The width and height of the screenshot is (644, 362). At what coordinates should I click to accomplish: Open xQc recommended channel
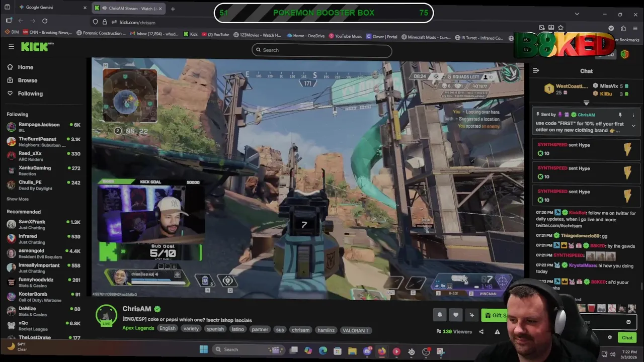(43, 325)
